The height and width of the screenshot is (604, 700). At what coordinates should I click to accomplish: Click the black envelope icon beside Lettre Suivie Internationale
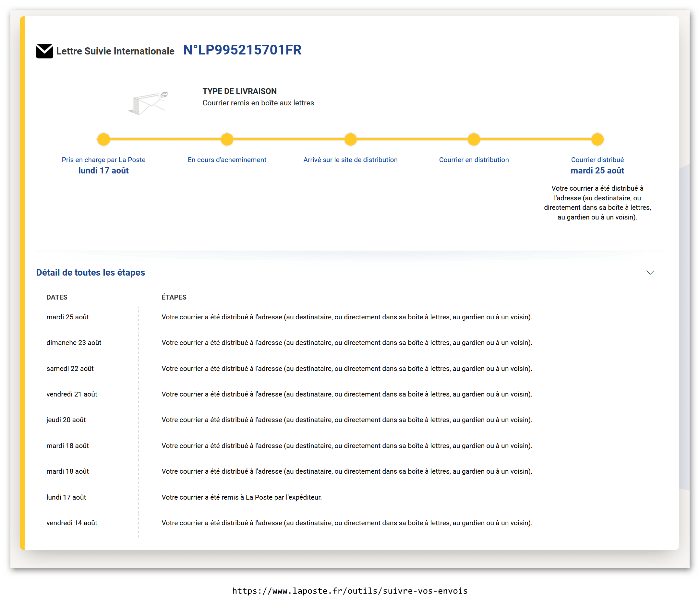pyautogui.click(x=44, y=51)
